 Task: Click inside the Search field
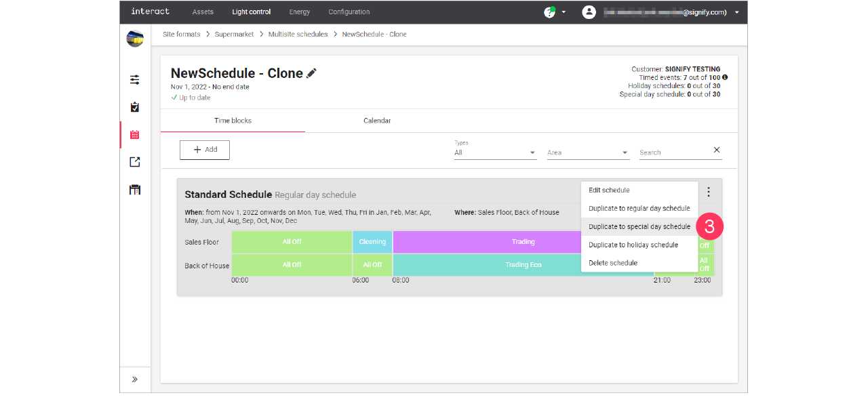click(x=671, y=152)
